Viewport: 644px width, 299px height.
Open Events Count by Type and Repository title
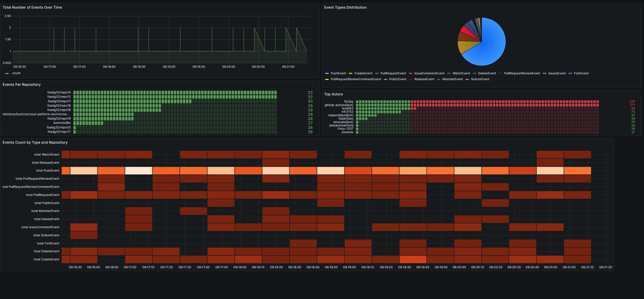tap(35, 142)
